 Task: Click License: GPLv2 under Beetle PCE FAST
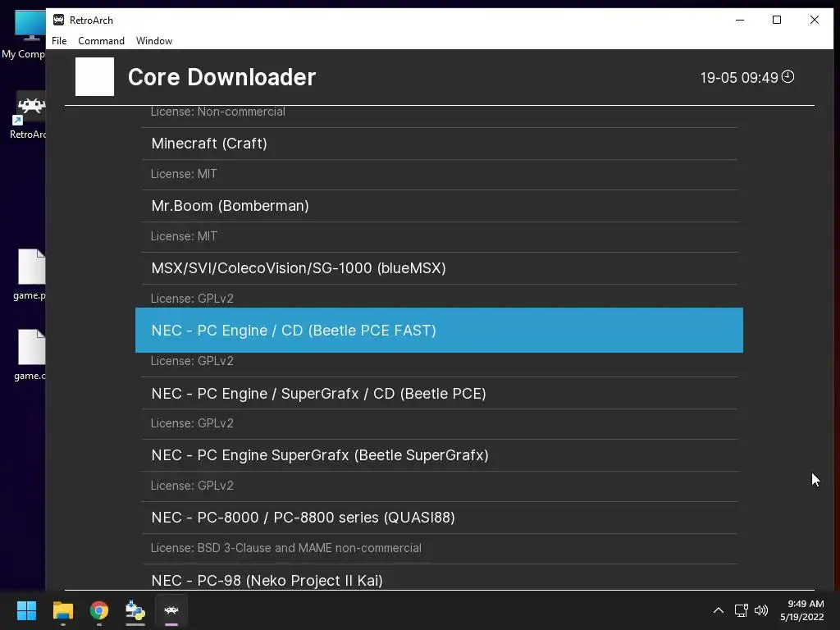(192, 361)
